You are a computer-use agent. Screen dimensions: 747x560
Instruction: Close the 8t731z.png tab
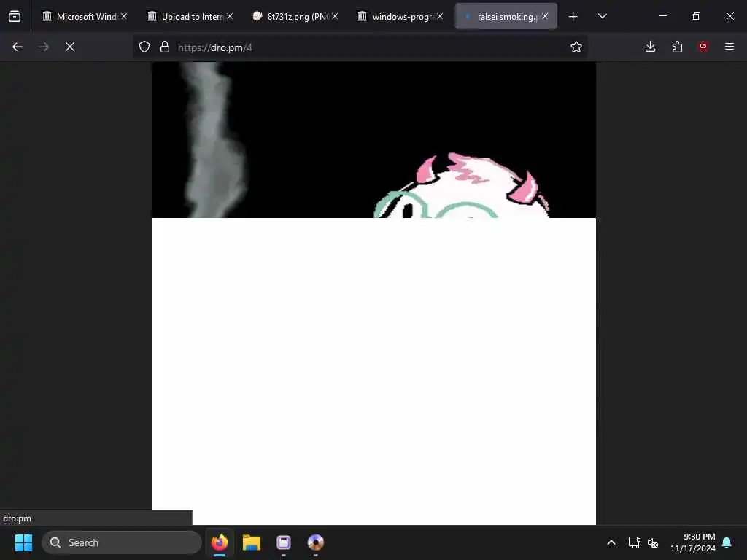click(x=335, y=16)
